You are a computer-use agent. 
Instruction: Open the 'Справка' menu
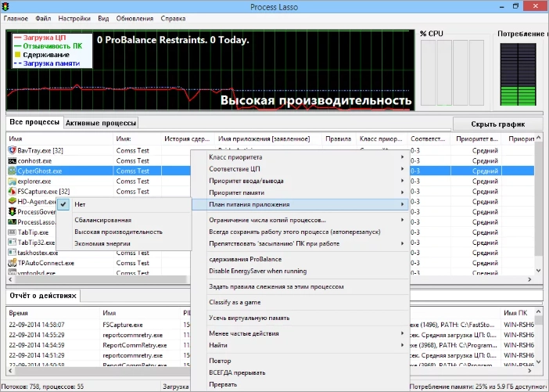[x=173, y=19]
